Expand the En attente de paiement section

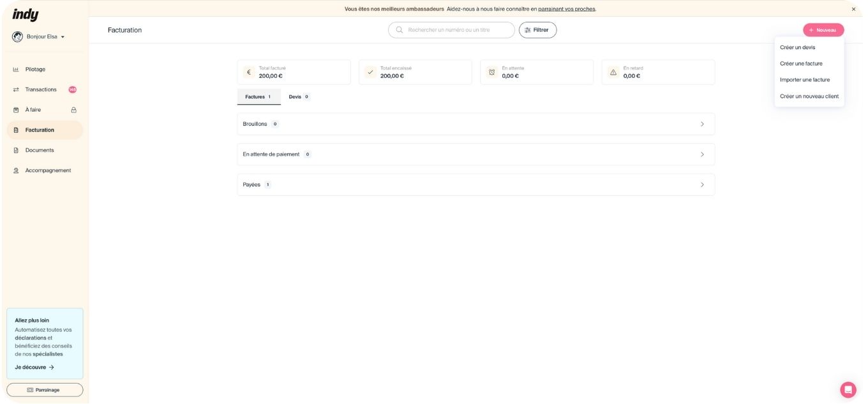pyautogui.click(x=702, y=154)
